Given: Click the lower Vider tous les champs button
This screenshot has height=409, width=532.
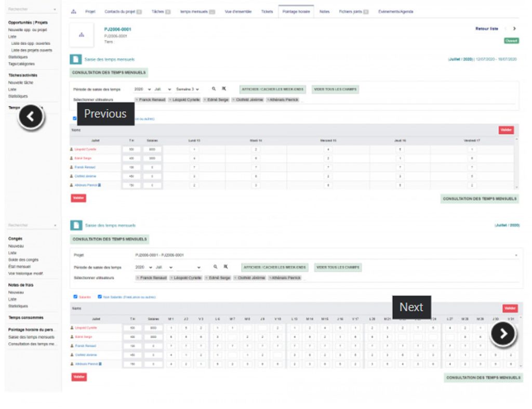Looking at the screenshot, I should (x=338, y=267).
